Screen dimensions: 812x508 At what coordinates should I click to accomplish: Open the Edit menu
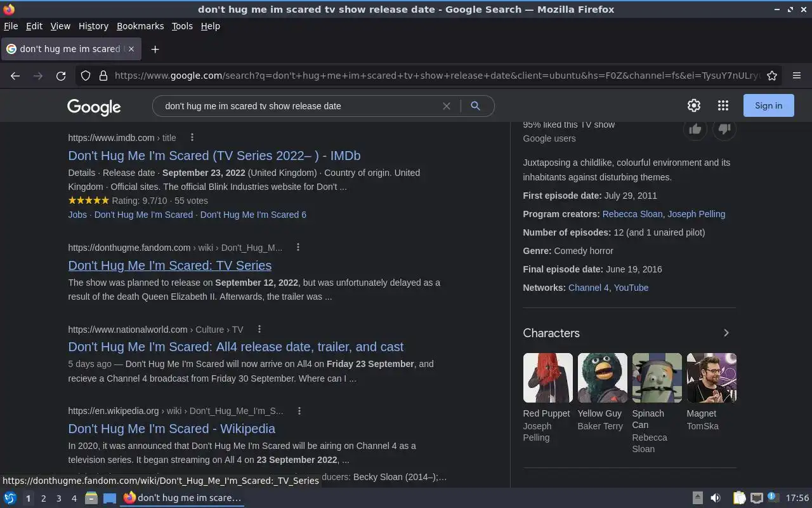coord(34,26)
